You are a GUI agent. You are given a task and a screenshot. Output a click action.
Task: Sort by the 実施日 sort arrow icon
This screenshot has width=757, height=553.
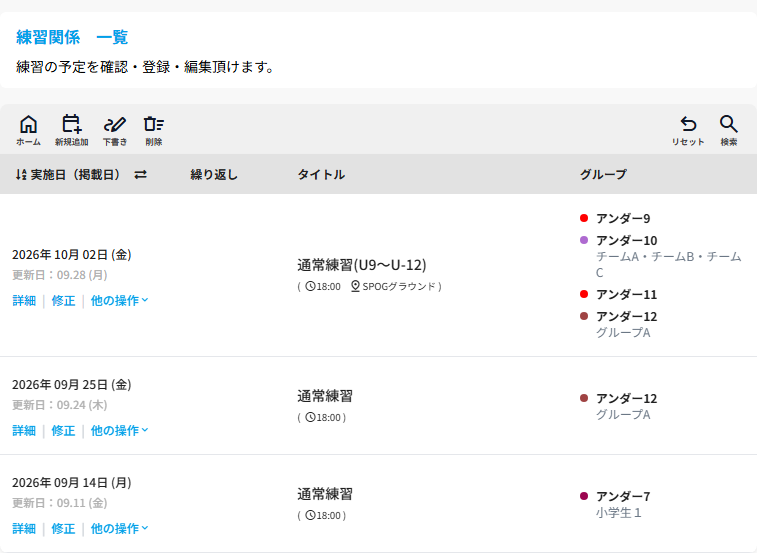click(21, 174)
